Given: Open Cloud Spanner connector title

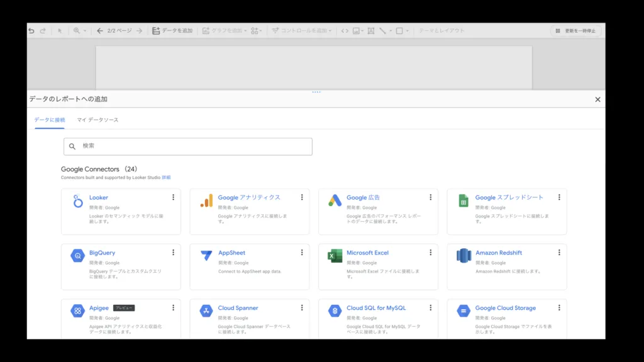Looking at the screenshot, I should click(238, 308).
